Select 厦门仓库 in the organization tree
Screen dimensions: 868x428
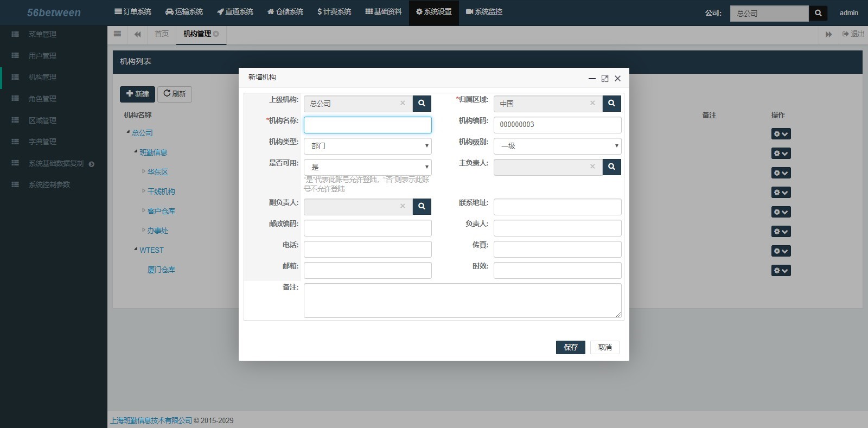click(161, 270)
